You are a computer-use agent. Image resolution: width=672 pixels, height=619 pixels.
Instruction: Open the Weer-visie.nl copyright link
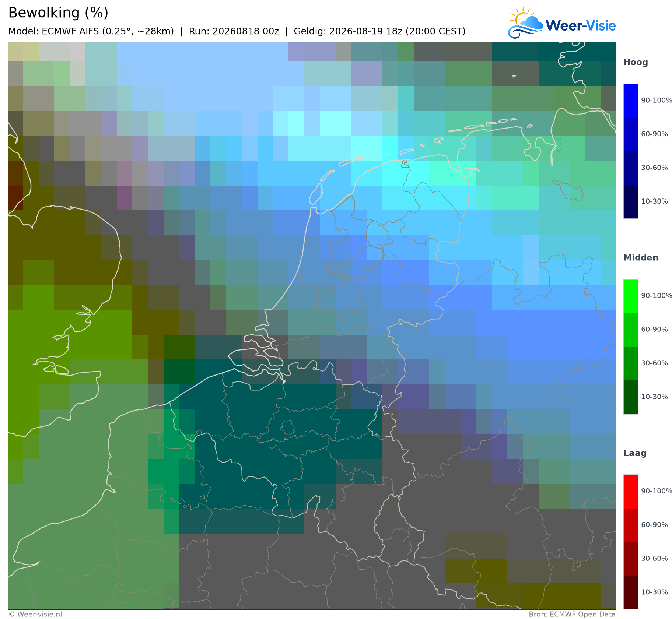pyautogui.click(x=35, y=614)
